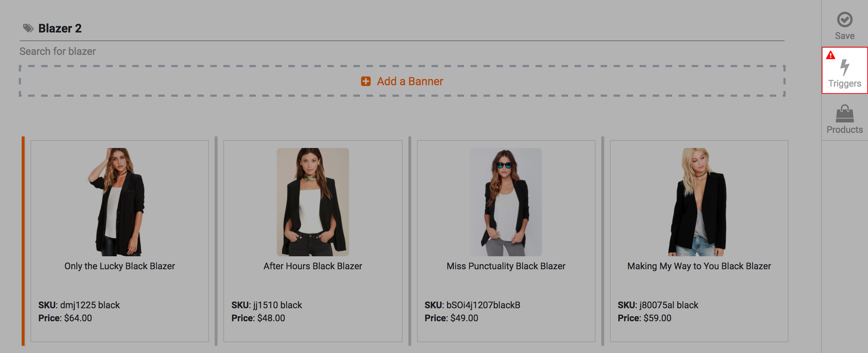Click the Add a Banner link
The width and height of the screenshot is (868, 353).
click(410, 81)
